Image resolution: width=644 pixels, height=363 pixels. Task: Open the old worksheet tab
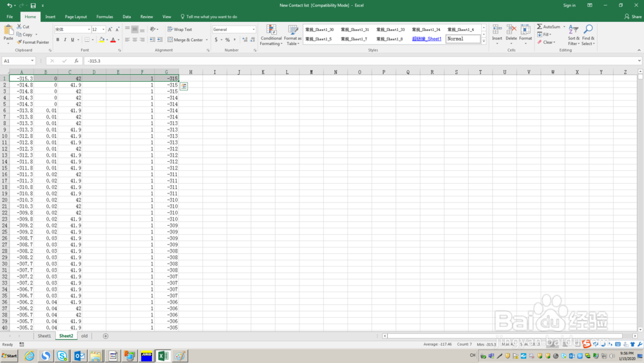84,336
